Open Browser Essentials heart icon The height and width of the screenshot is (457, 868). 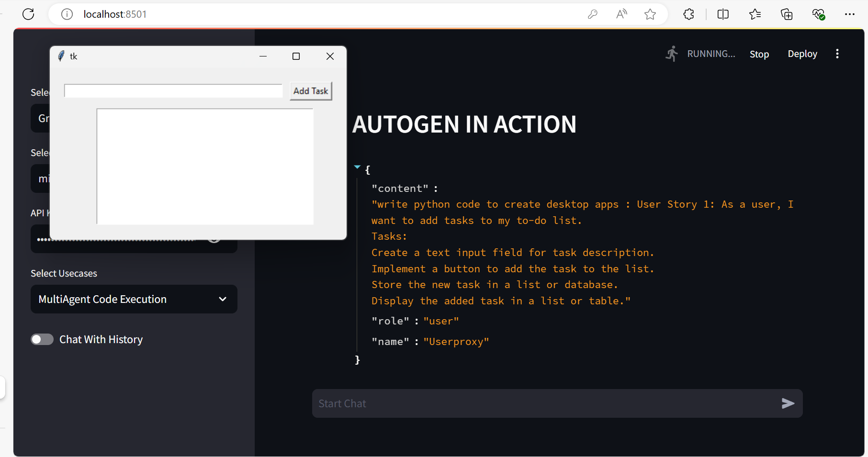click(818, 14)
